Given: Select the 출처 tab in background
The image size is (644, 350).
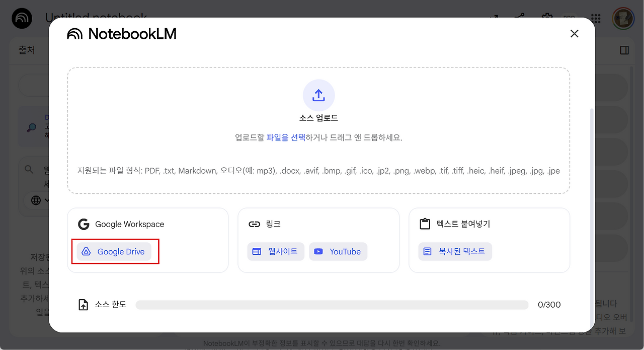Looking at the screenshot, I should click(x=27, y=50).
